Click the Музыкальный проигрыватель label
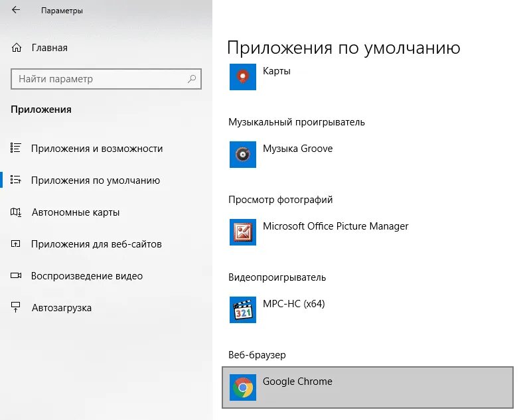525x420 pixels. (296, 122)
